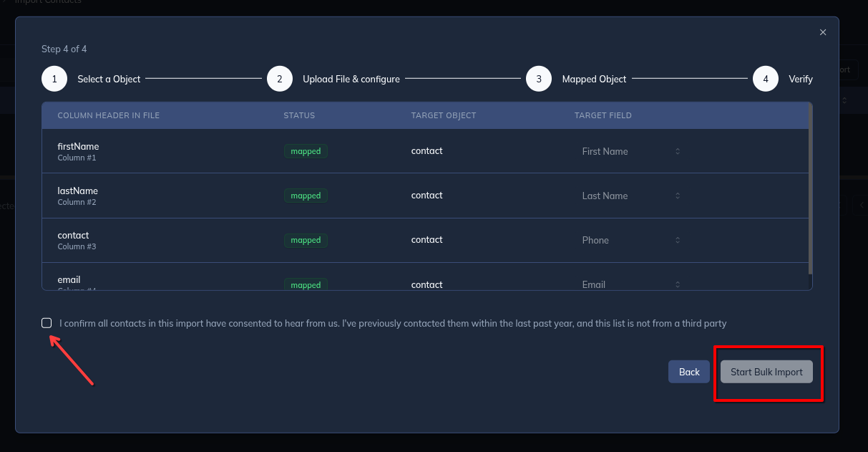Check the consent box indicated by the red arrow
This screenshot has width=868, height=452.
coord(47,323)
